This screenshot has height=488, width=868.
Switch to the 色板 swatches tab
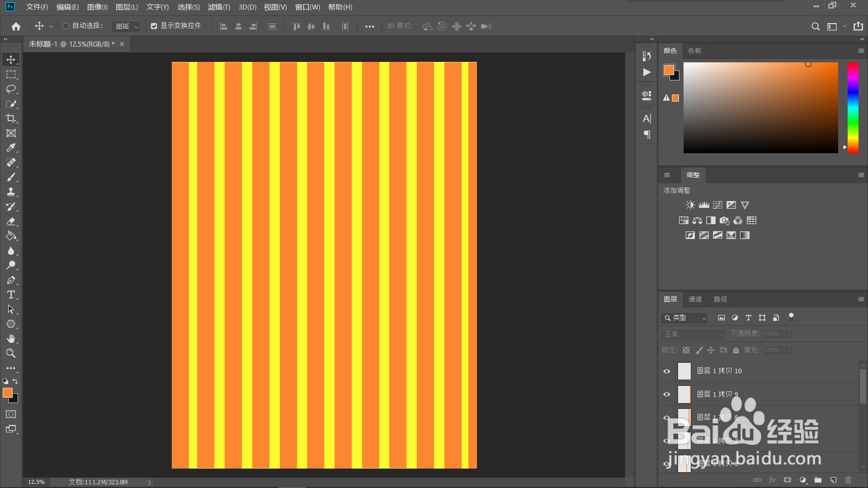click(694, 51)
